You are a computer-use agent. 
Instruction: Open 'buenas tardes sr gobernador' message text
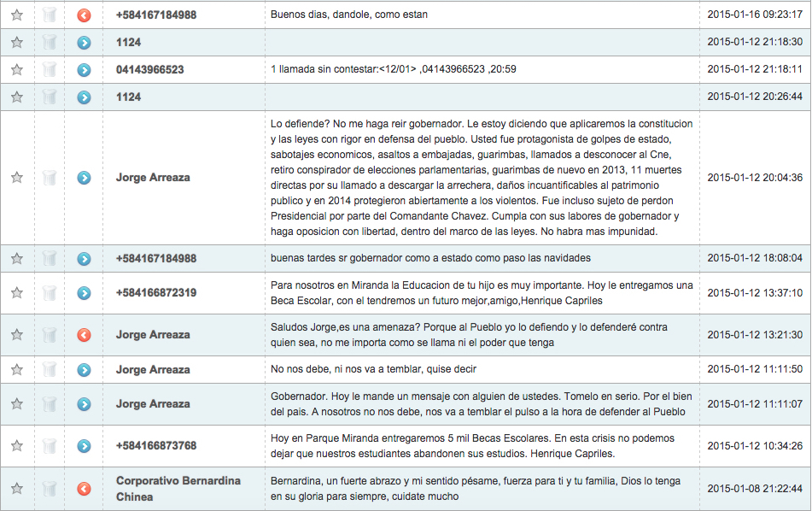coord(430,258)
